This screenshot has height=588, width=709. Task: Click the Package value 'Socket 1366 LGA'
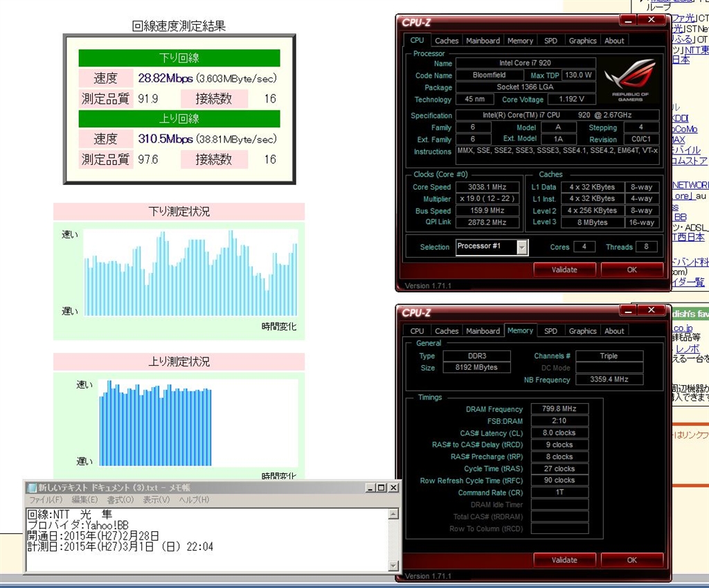coord(525,87)
